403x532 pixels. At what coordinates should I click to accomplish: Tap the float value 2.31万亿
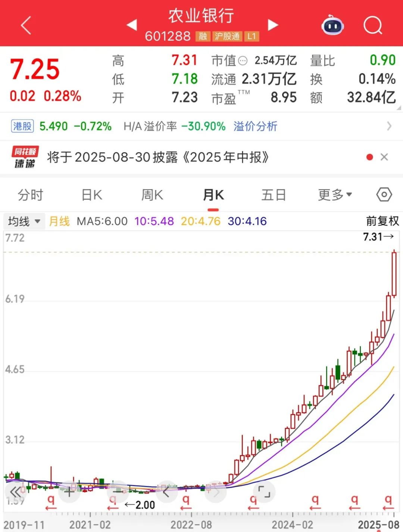(269, 79)
